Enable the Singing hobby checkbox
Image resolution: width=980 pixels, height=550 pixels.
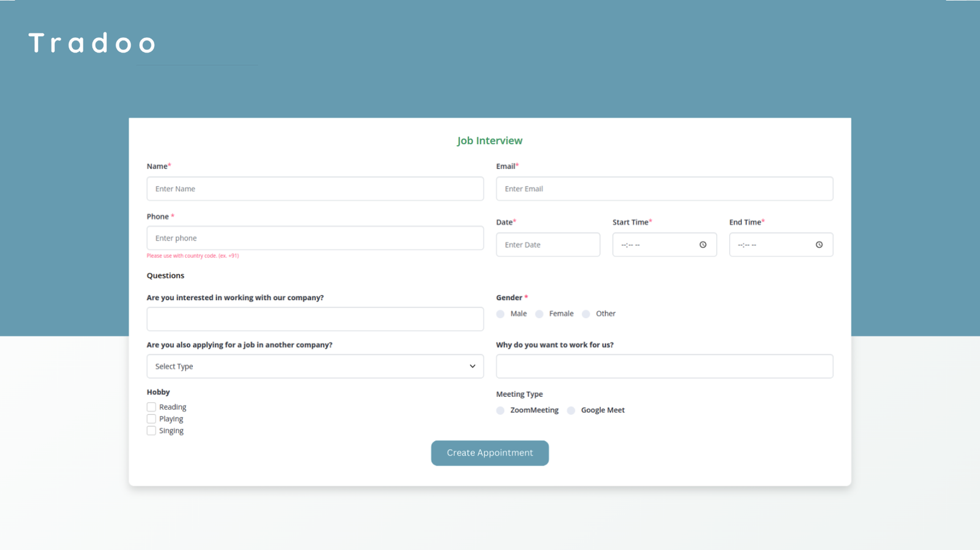(x=151, y=431)
